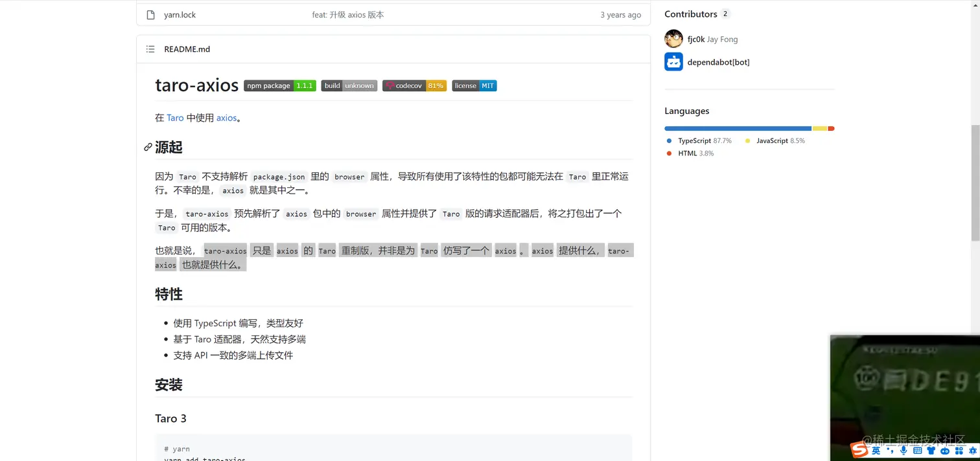
Task: Click '3 years ago' timestamp
Action: [x=620, y=15]
